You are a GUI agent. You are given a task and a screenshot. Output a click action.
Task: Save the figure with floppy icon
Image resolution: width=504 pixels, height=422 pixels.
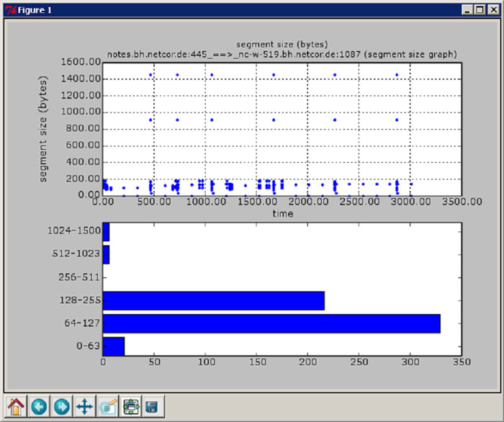pyautogui.click(x=152, y=407)
